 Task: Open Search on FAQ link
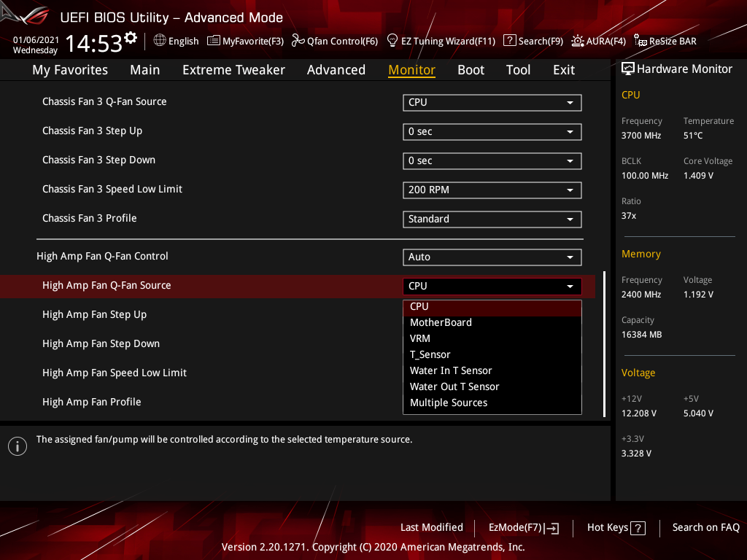705,528
